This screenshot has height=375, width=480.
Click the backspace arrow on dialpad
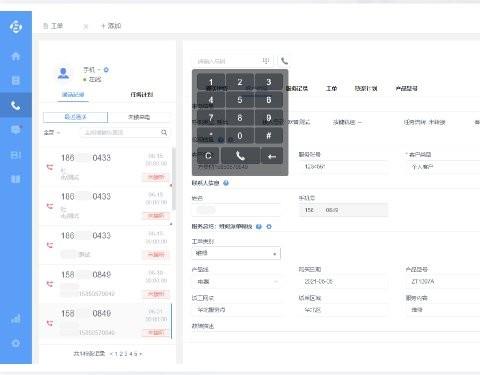click(272, 156)
